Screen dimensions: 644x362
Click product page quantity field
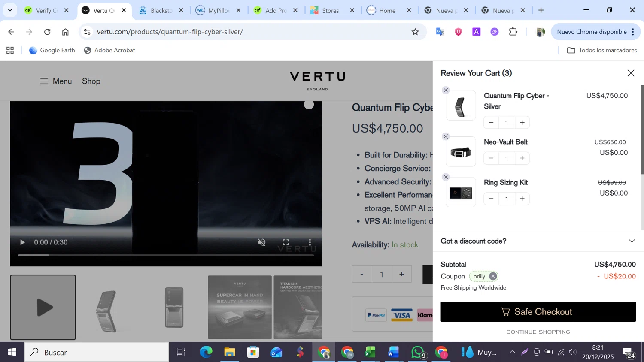point(381,274)
